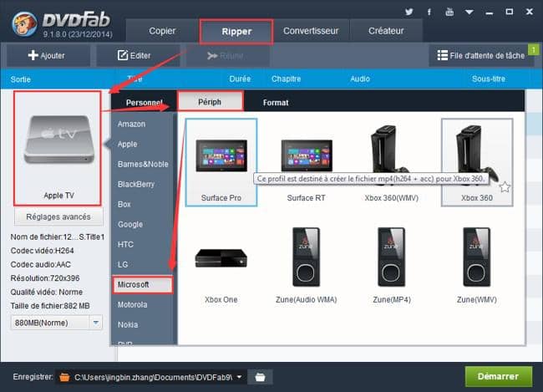Screen dimensions: 543x392
Task: Expand the output path dropdown arrow
Action: click(x=239, y=377)
